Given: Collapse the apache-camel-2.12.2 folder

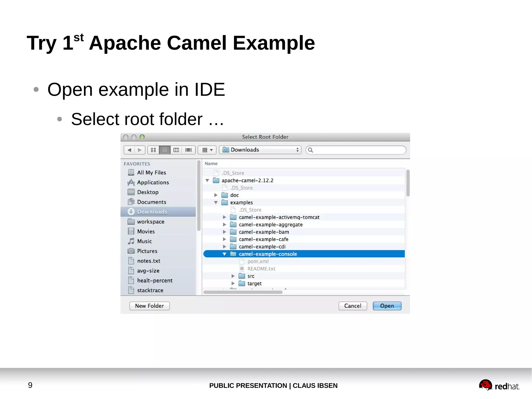Looking at the screenshot, I should pos(207,180).
